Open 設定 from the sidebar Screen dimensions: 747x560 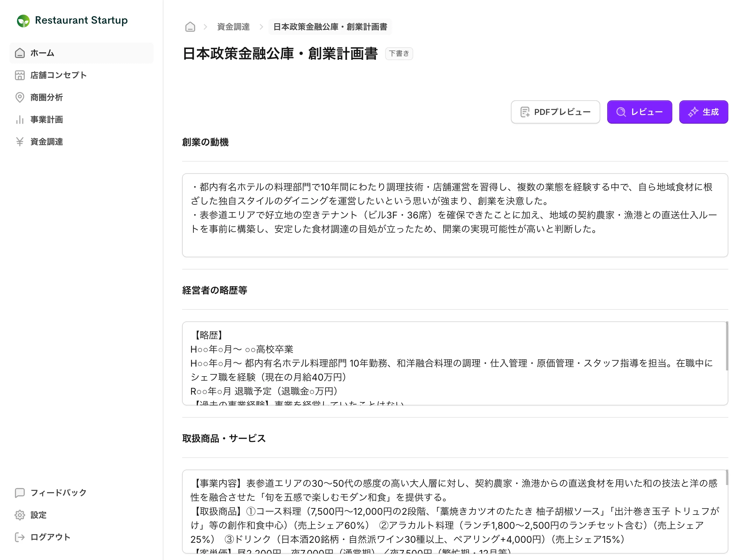pyautogui.click(x=81, y=515)
